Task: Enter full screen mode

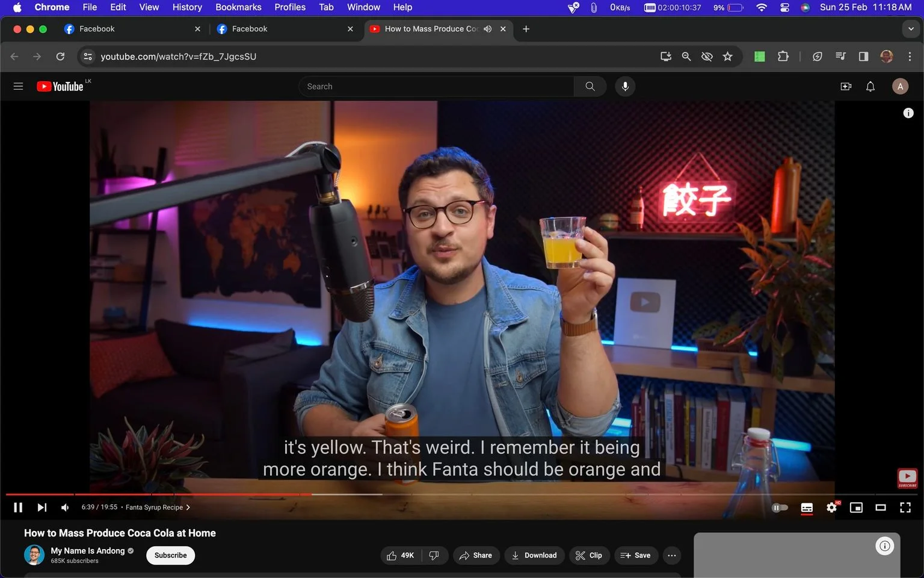Action: (905, 508)
